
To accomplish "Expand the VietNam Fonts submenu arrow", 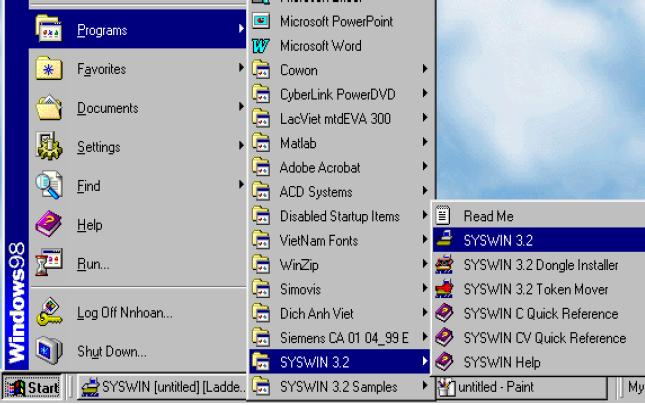I will point(425,239).
